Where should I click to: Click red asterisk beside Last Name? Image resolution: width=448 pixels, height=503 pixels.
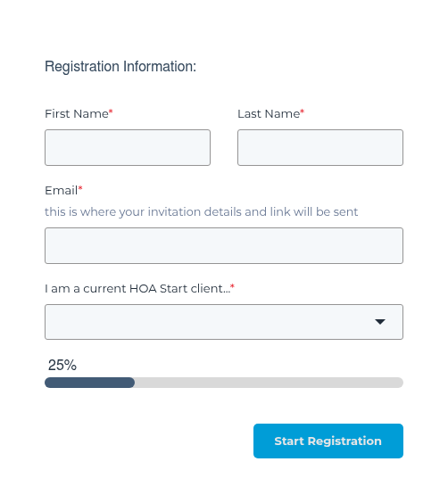pos(302,111)
